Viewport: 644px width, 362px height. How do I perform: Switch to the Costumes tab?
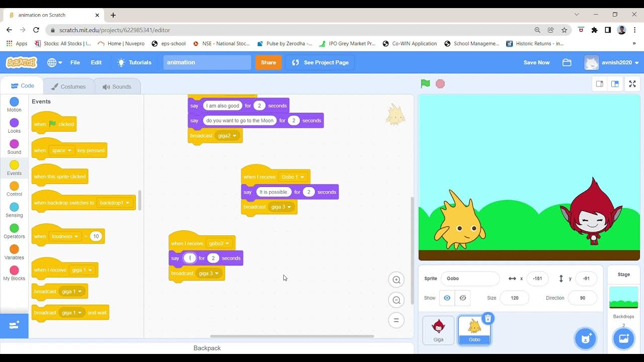pos(68,86)
